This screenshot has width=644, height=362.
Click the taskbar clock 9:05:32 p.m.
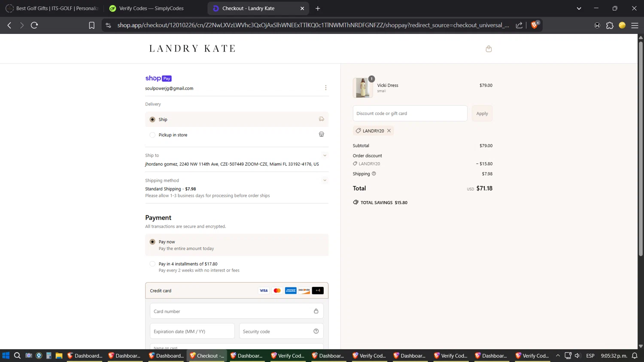[614, 356]
